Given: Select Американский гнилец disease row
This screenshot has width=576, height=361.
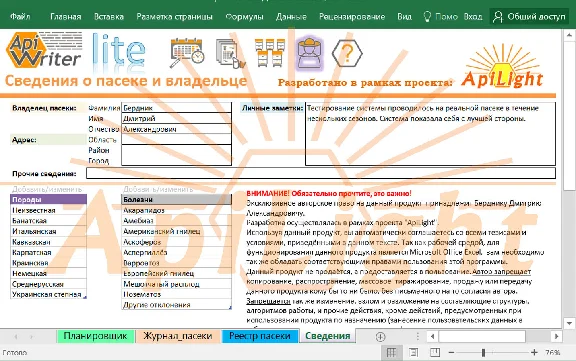Looking at the screenshot, I should click(176, 231).
